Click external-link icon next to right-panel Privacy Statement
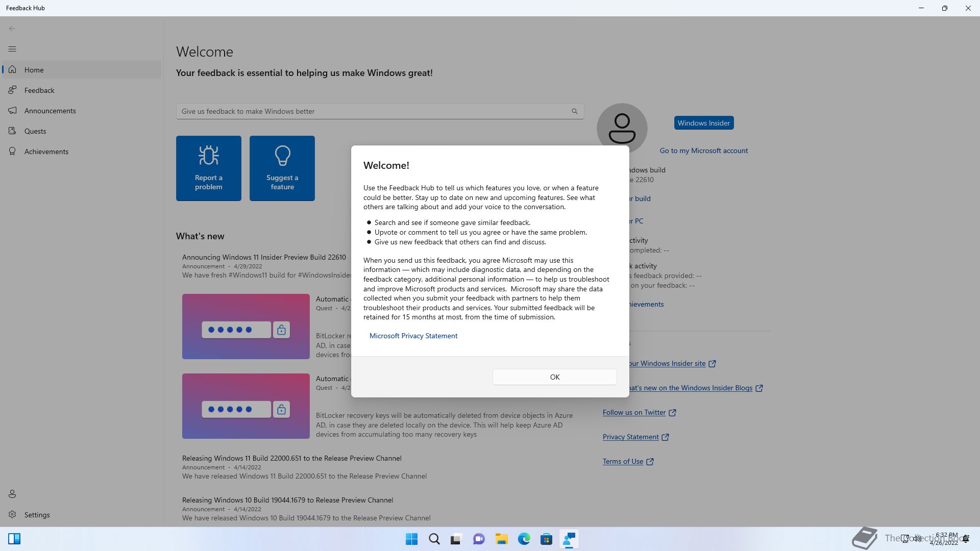980x551 pixels. 665,437
